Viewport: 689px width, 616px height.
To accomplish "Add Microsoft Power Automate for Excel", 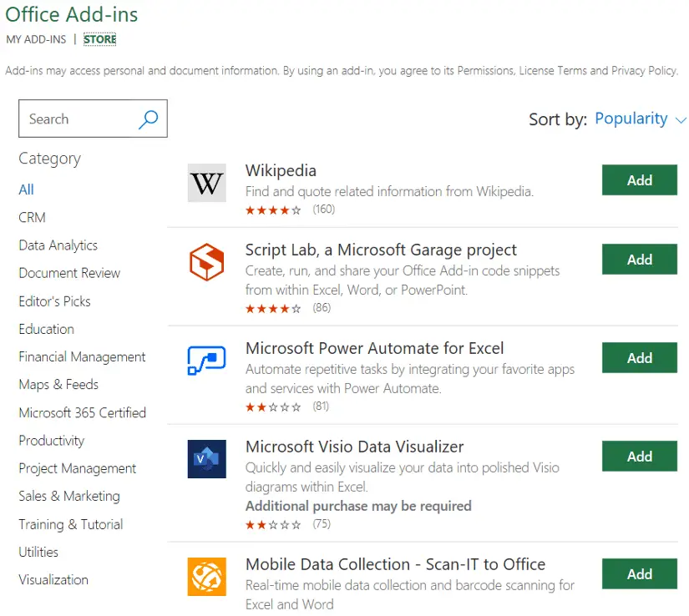I will tap(640, 358).
